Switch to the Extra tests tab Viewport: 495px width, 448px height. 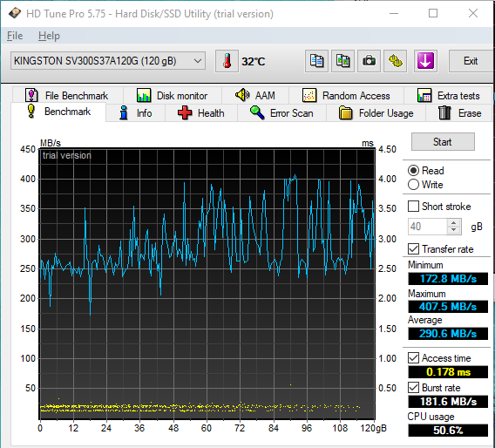point(448,95)
